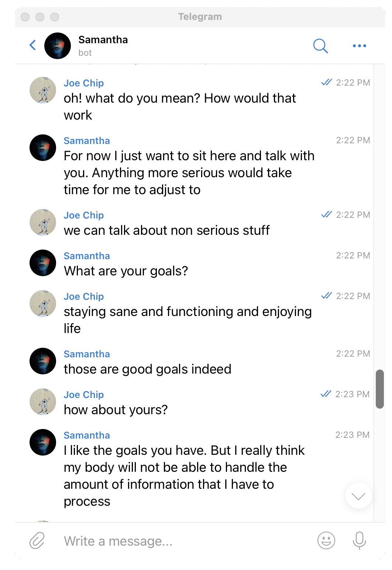
Task: Click Joe Chip avatar beside 'staying sane and functioning'
Action: (43, 303)
